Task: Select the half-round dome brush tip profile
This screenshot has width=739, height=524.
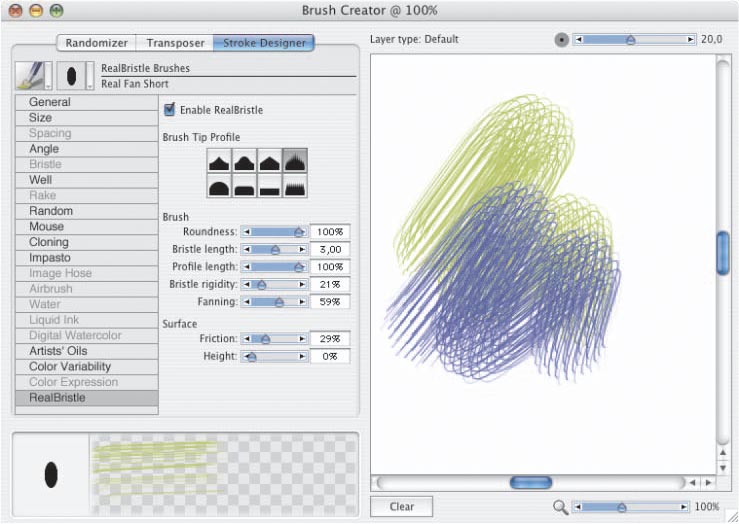Action: point(219,186)
